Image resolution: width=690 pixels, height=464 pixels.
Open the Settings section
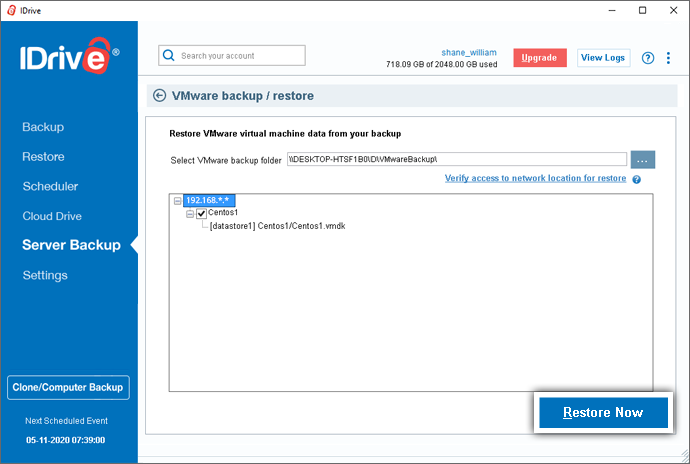pyautogui.click(x=45, y=275)
